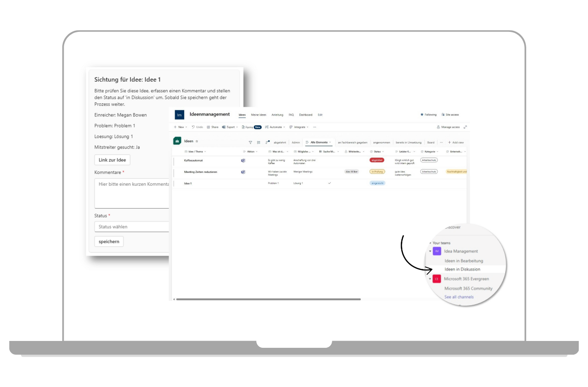Open the Status column header menu
The width and height of the screenshot is (588, 387).
[x=377, y=152]
